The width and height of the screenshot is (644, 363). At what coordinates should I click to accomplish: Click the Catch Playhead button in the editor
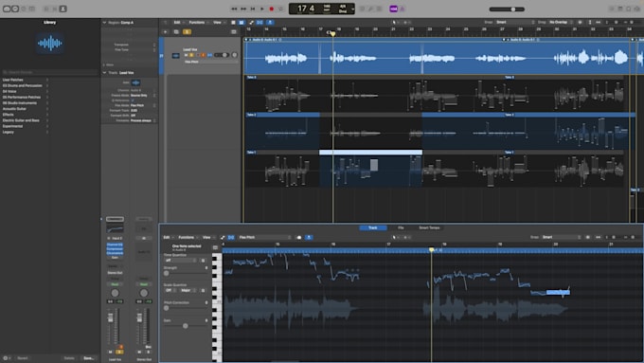[x=309, y=237]
